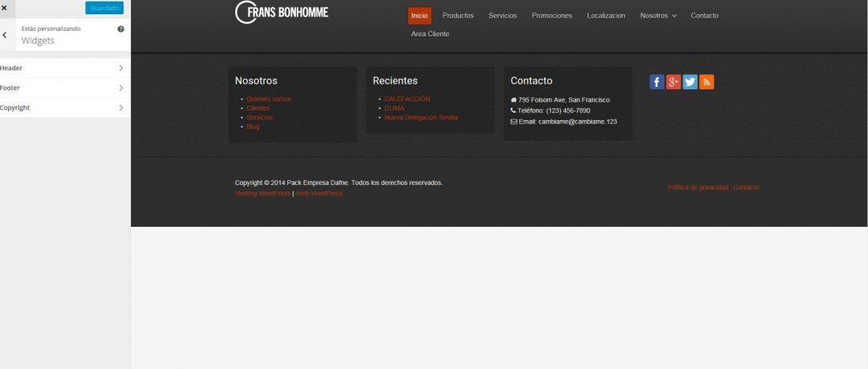Click the Widgets panel title
The height and width of the screenshot is (369, 868).
tap(38, 40)
